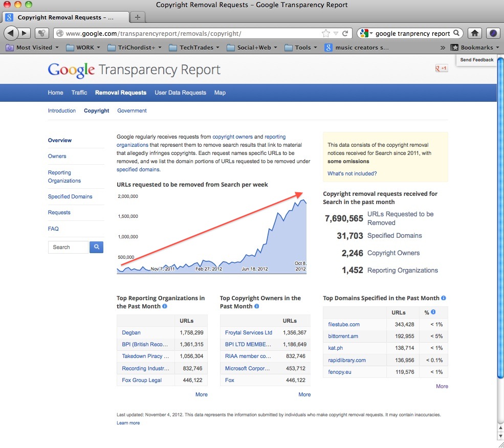
Task: Open the filestube.com domain link
Action: pos(344,324)
